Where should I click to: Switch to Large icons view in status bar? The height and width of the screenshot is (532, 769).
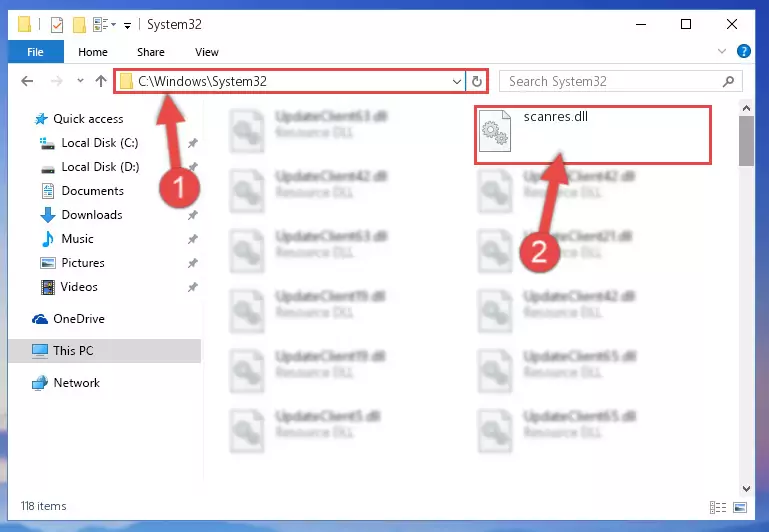pos(740,507)
